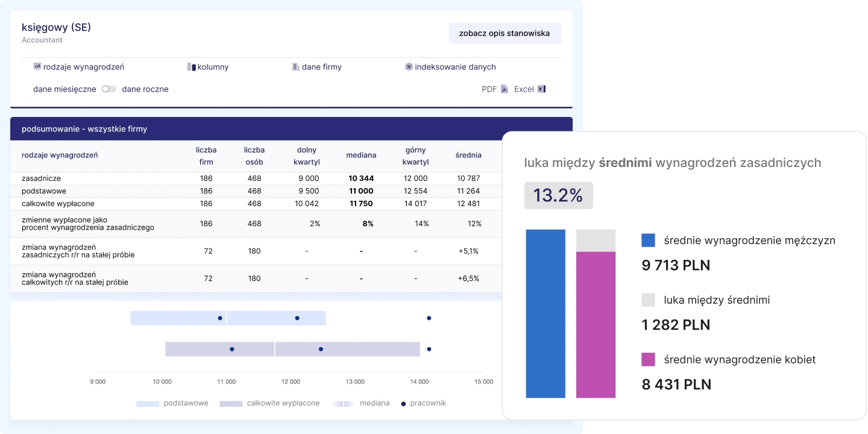Image resolution: width=868 pixels, height=434 pixels.
Task: Open the dane firmy menu label
Action: pos(322,67)
